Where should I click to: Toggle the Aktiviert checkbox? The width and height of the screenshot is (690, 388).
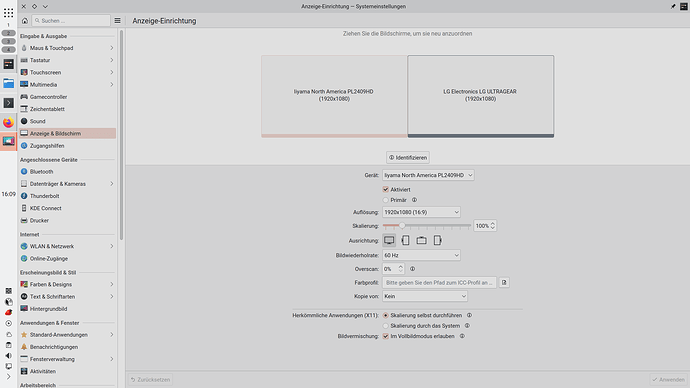[385, 189]
